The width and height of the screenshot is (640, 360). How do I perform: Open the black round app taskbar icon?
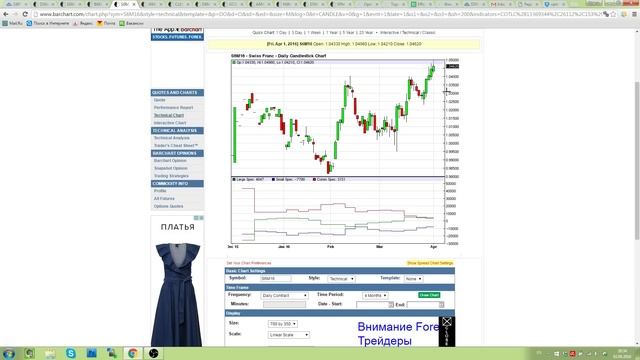tap(153, 353)
